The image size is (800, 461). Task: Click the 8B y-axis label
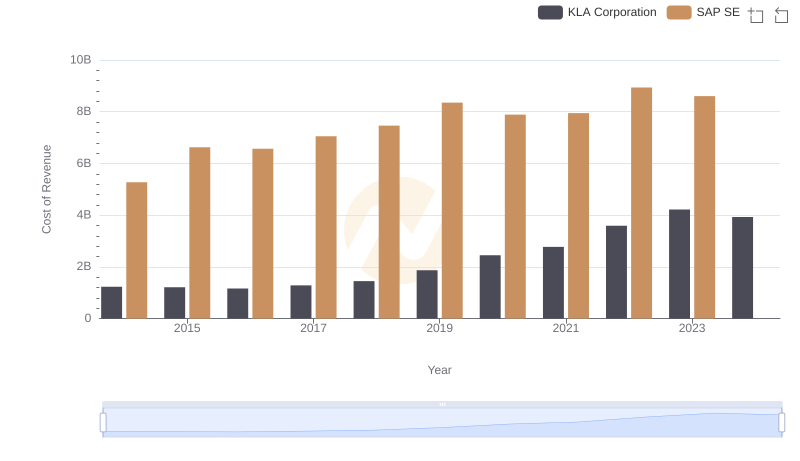pyautogui.click(x=84, y=111)
